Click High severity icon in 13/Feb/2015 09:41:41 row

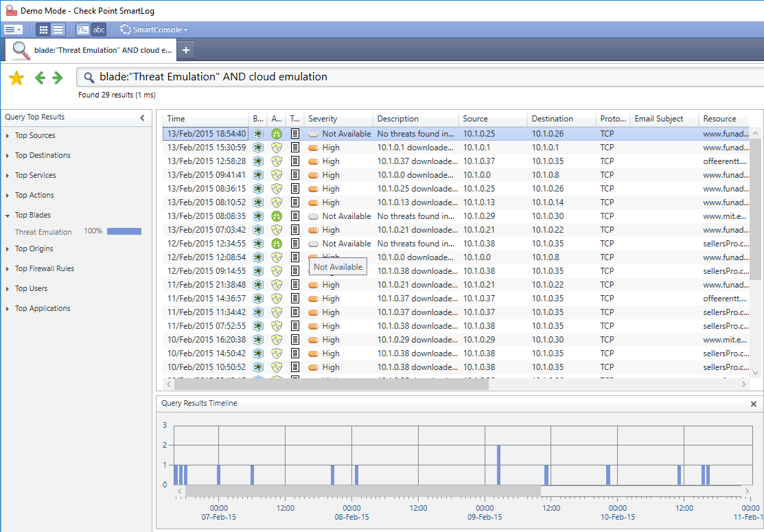pyautogui.click(x=313, y=175)
